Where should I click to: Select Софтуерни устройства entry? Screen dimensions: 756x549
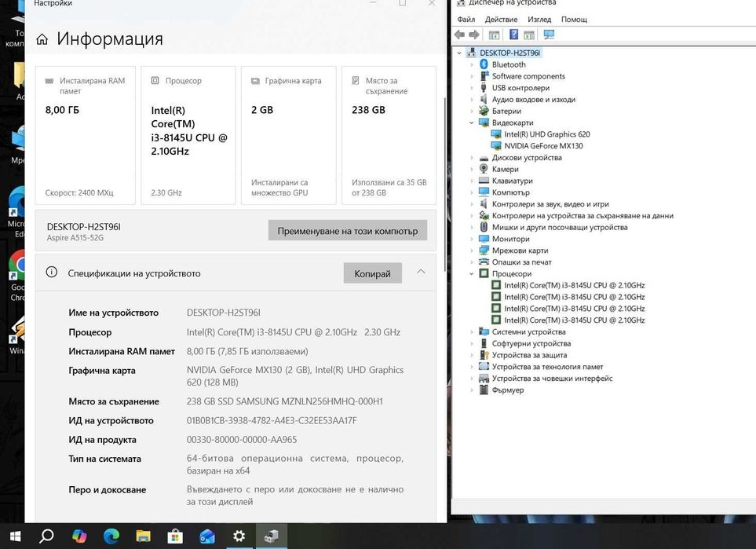(531, 343)
